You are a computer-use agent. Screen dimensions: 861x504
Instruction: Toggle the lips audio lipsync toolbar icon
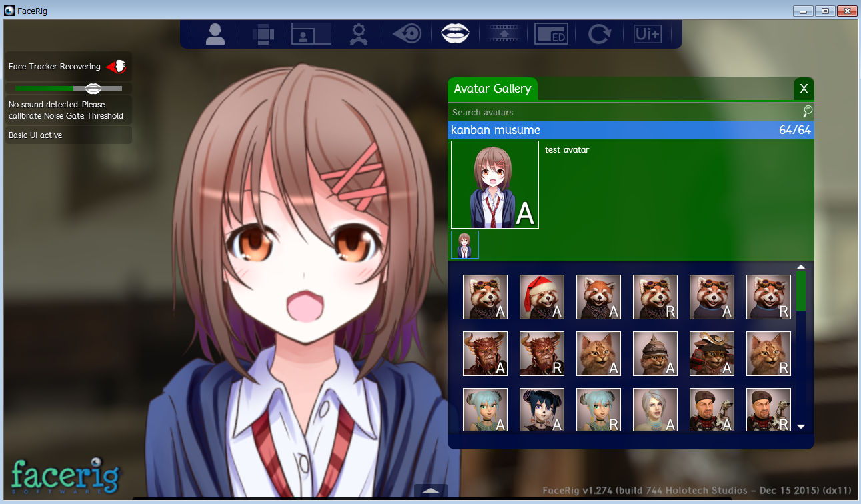456,33
